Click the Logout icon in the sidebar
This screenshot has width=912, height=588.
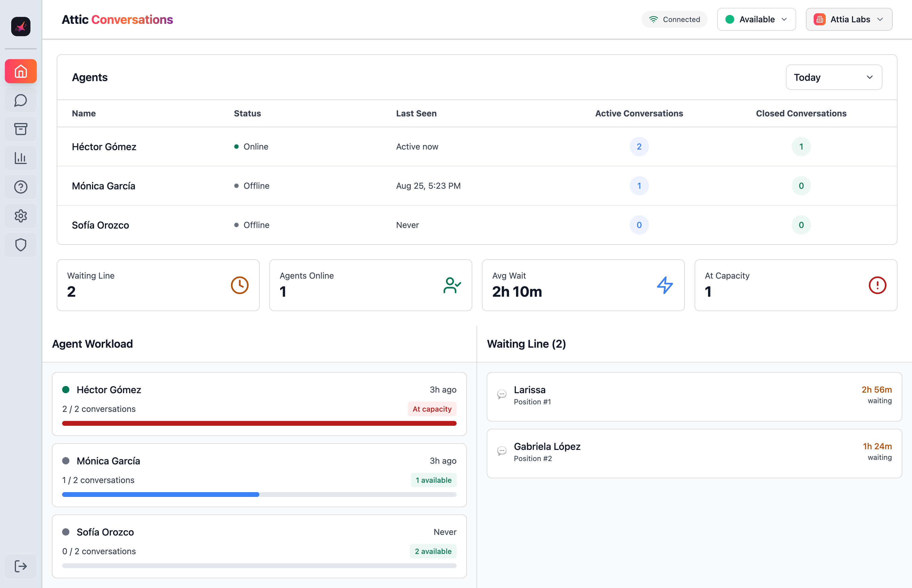21,566
